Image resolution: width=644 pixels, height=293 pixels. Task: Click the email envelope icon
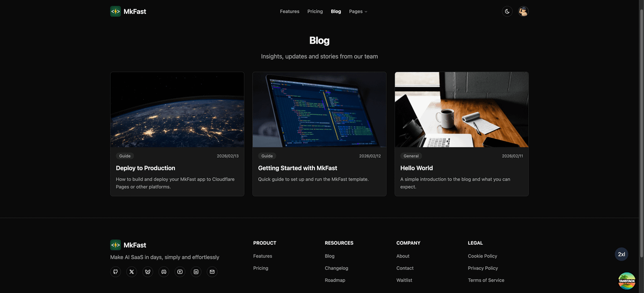click(212, 272)
